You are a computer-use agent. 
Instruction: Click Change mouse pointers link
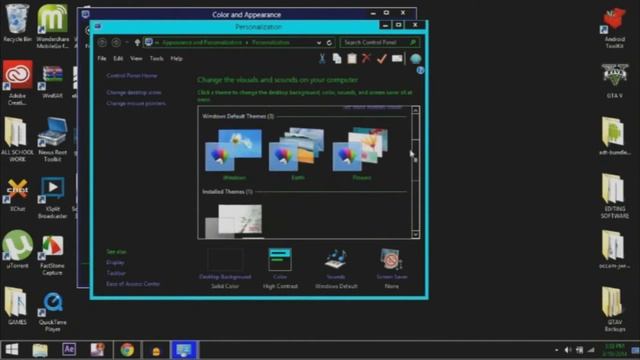point(136,104)
